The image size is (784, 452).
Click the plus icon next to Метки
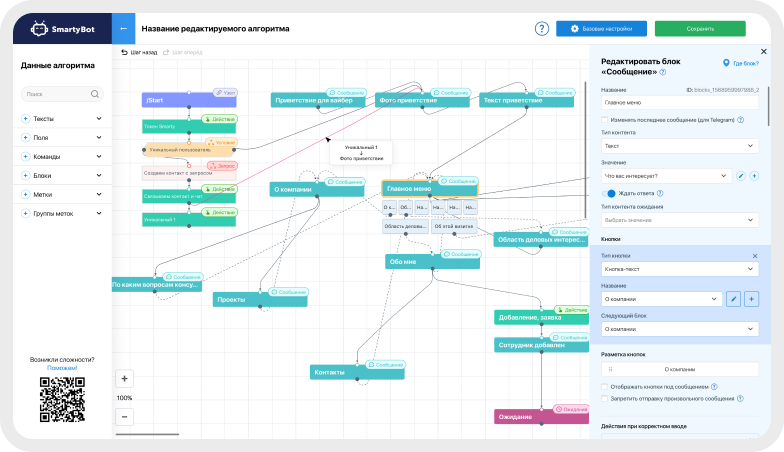(26, 194)
